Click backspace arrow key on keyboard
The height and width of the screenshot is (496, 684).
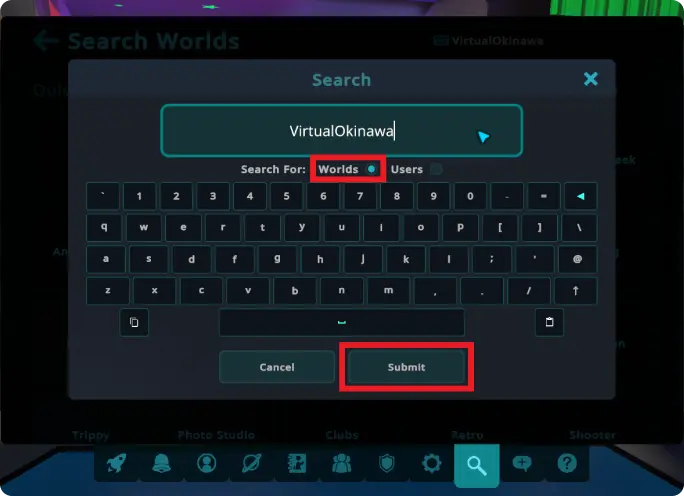point(580,196)
